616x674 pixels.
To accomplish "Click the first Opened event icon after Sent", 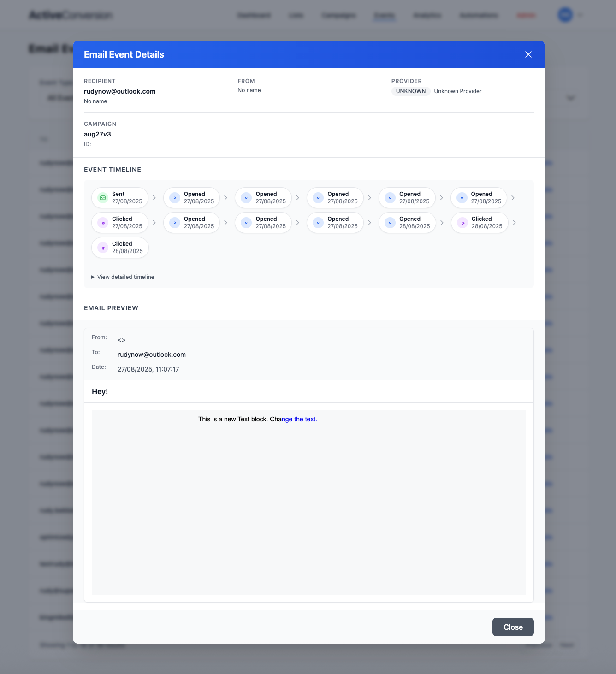I will click(x=175, y=198).
